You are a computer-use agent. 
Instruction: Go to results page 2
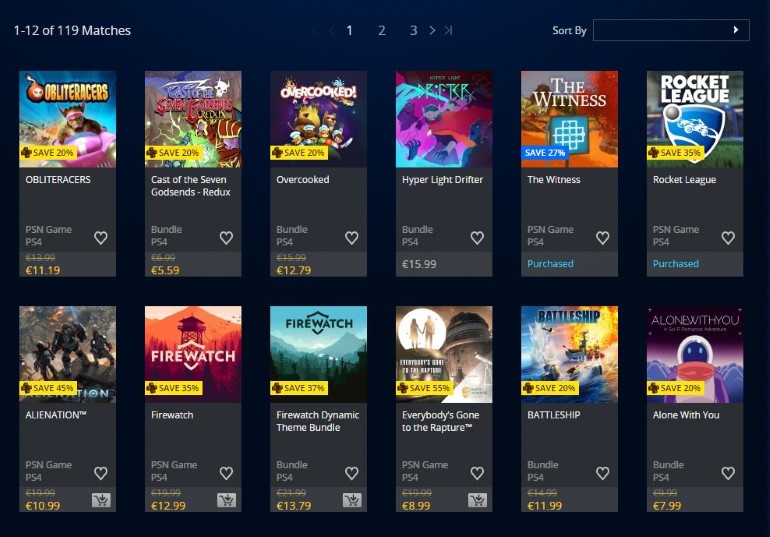[x=382, y=30]
